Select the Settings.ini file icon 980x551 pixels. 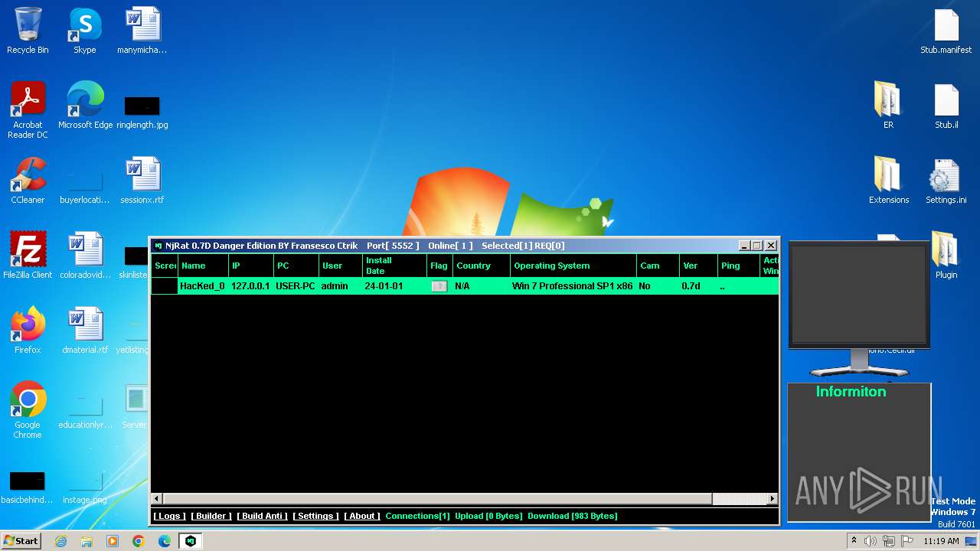point(946,181)
